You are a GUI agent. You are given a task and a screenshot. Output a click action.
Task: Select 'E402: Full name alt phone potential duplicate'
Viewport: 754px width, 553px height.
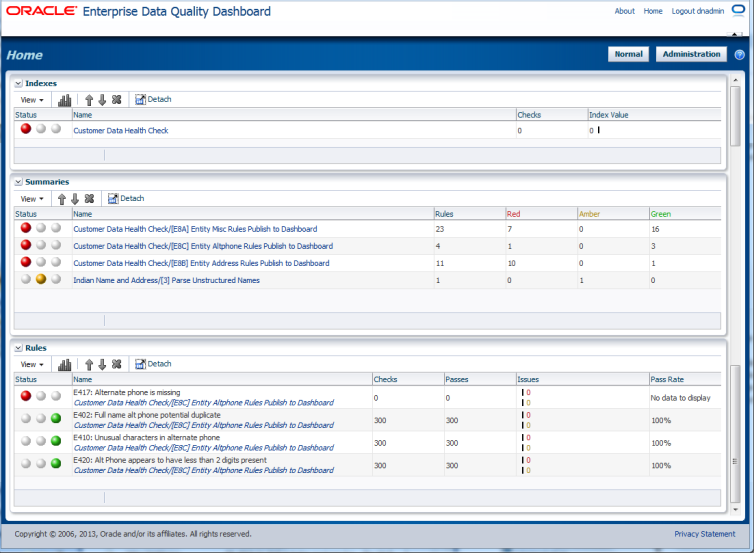(x=147, y=415)
